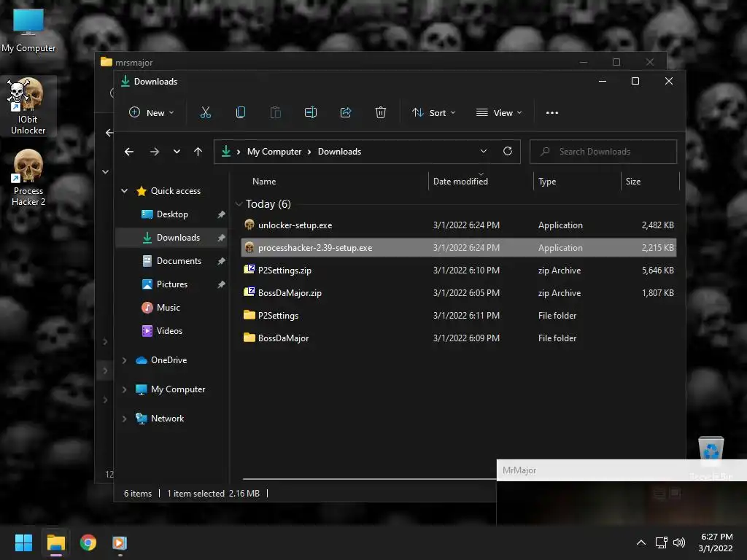
Task: Select Downloads in navigation pane
Action: click(x=171, y=238)
